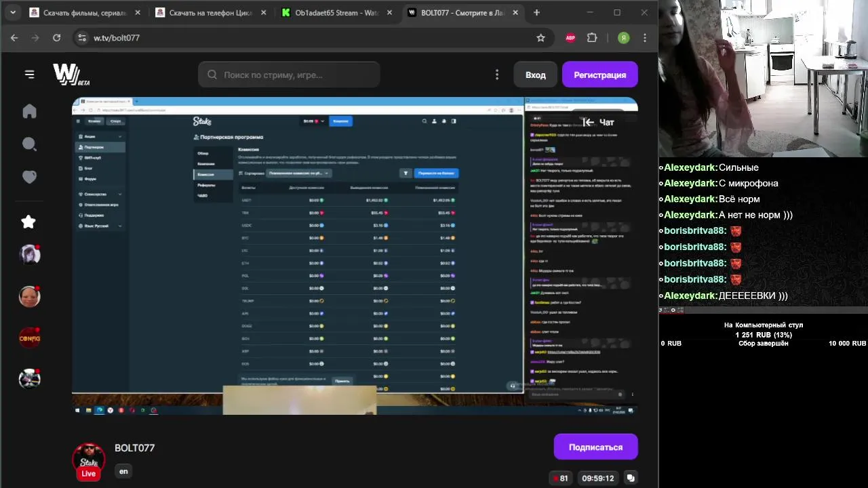Click the 1 251 RUB (13%) amount
Screen dimensions: 868x488
point(764,335)
